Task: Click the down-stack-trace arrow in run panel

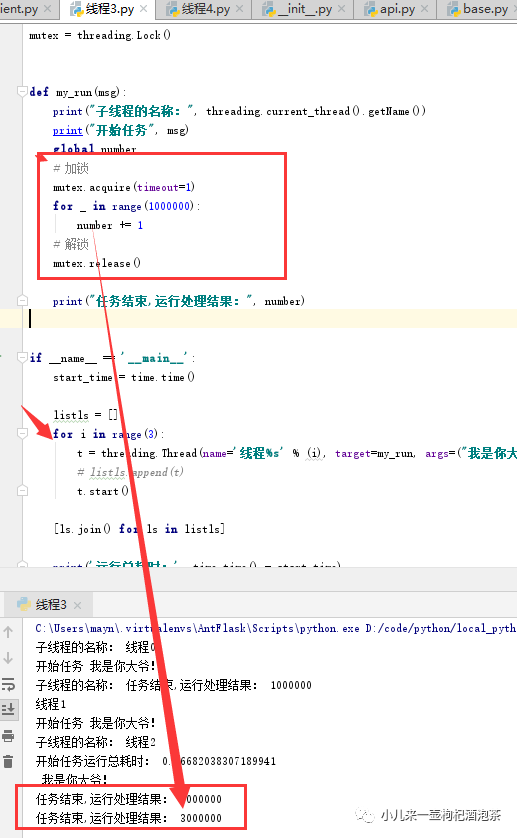Action: (x=8, y=658)
